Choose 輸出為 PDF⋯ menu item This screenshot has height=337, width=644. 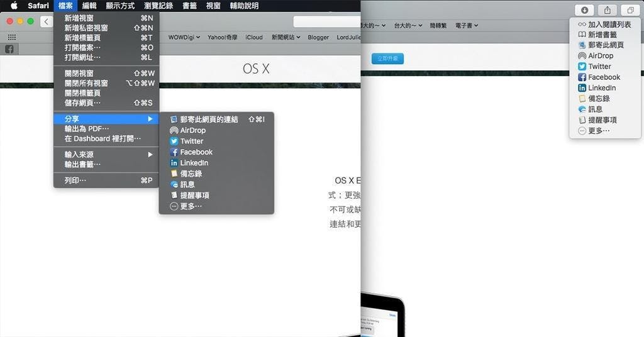(106, 129)
